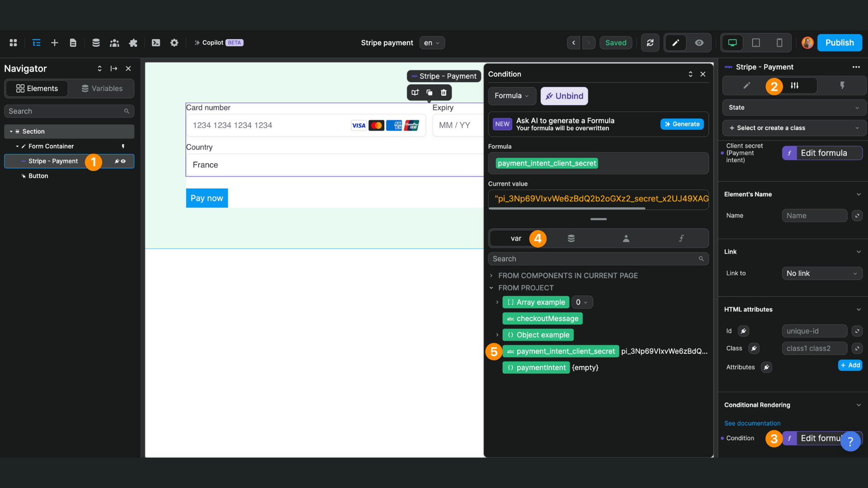
Task: Delete the Stripe element via the trash icon
Action: click(x=443, y=92)
